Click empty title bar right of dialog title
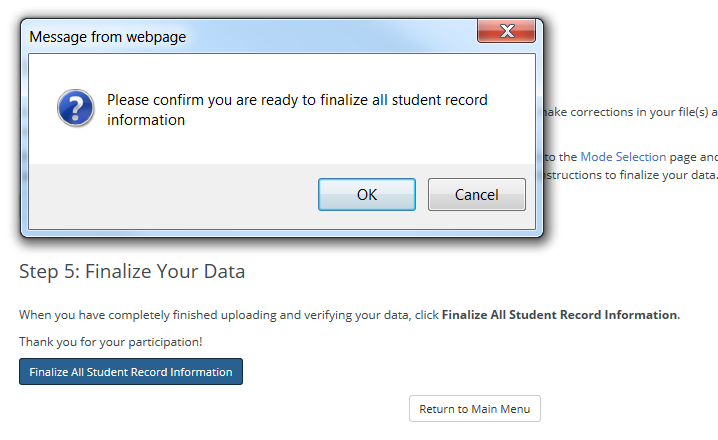Viewport: 718px width, 440px height. (x=330, y=37)
